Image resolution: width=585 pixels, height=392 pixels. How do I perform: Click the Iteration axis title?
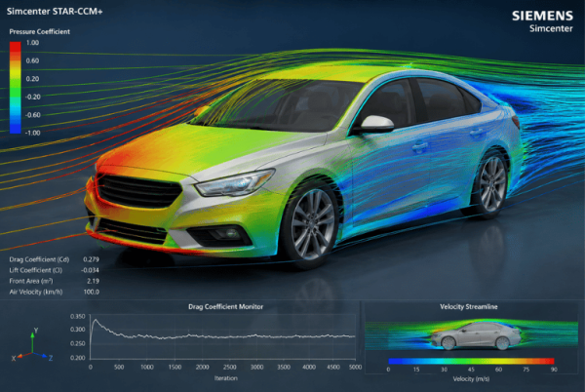point(226,377)
